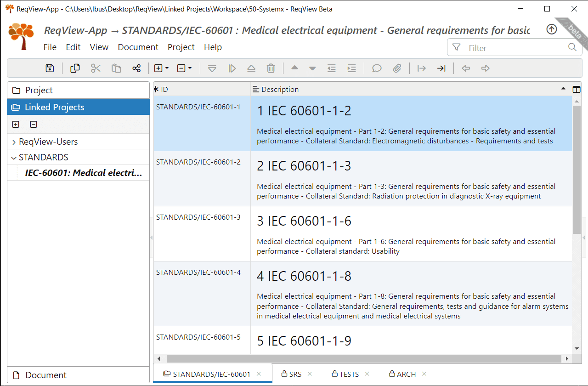Click the arrow-from-bar link icon
The image size is (588, 386).
tap(421, 68)
